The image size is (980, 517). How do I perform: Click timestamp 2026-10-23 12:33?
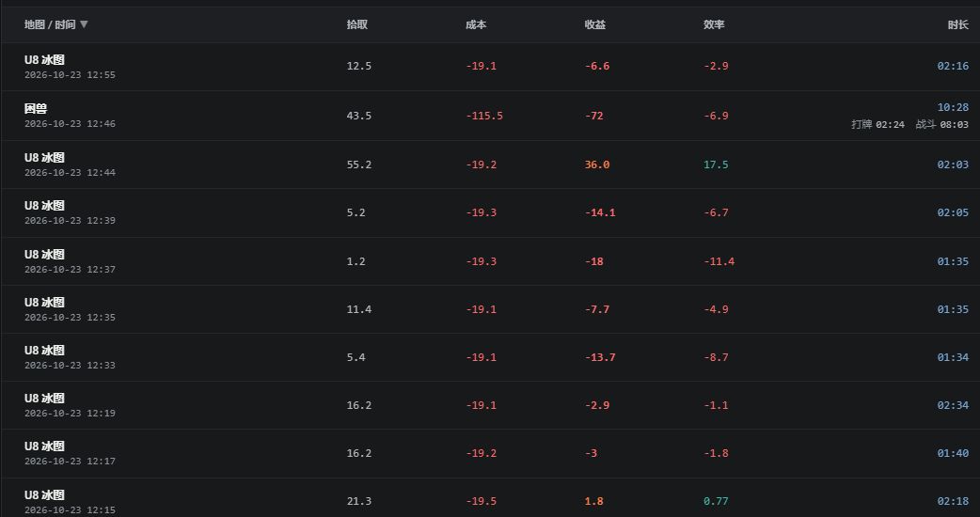click(70, 366)
